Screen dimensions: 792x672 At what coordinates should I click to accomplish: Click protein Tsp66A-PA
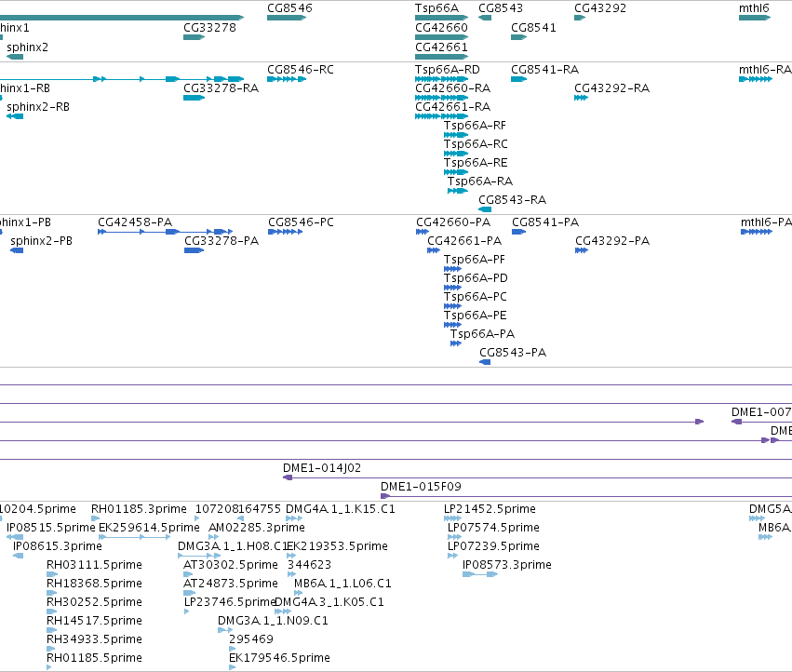coord(456,343)
